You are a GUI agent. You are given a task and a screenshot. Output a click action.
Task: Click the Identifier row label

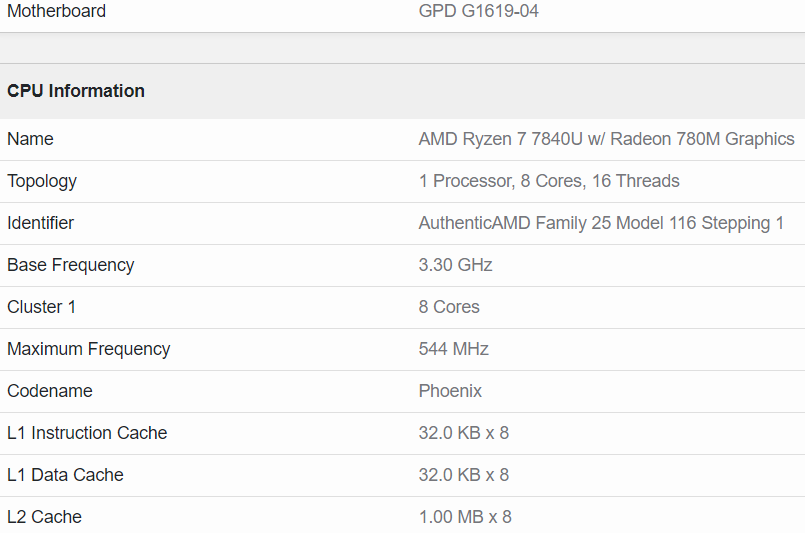(40, 223)
